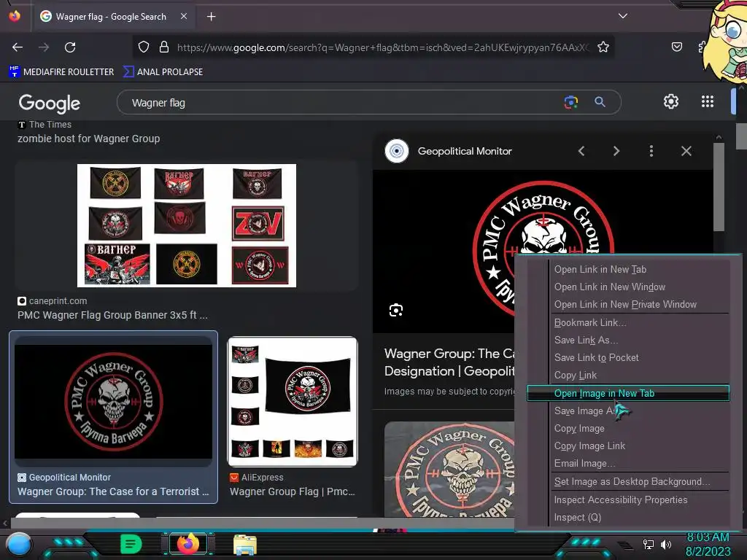
Task: Click the Geopolitical Monitor site icon in preview
Action: point(396,151)
